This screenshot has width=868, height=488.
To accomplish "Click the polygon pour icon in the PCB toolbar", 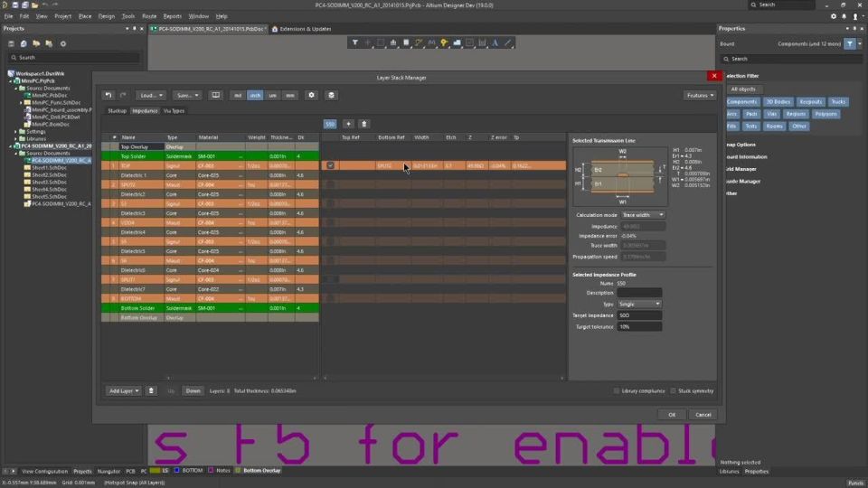I will [x=457, y=42].
